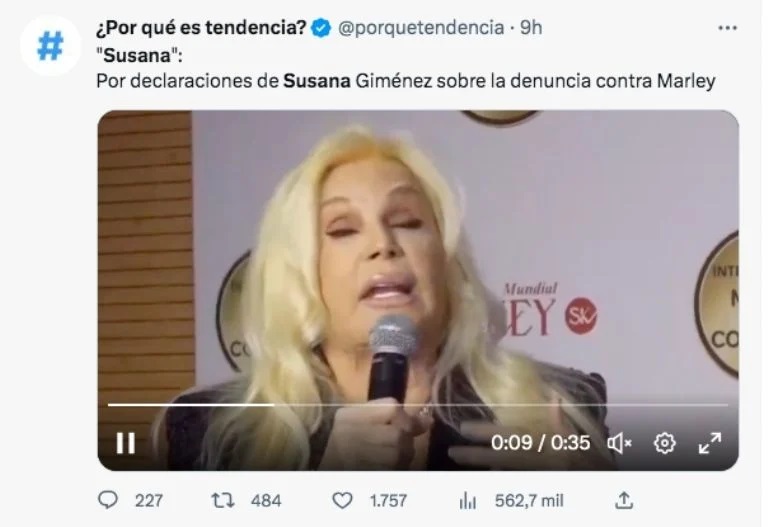Like the tweet with the heart icon
This screenshot has height=527, width=768.
[x=342, y=500]
